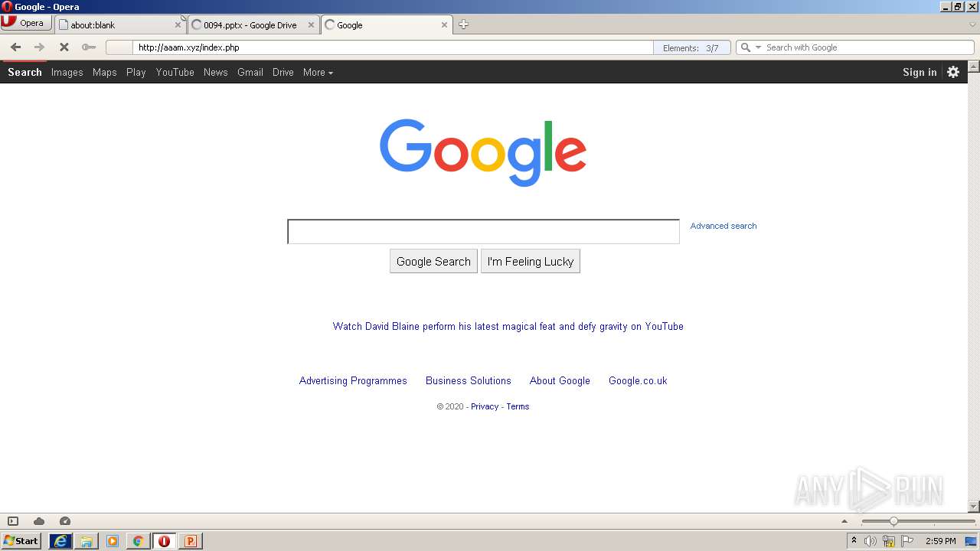Open Windows Explorer from taskbar
This screenshot has width=980, height=551.
click(x=87, y=541)
